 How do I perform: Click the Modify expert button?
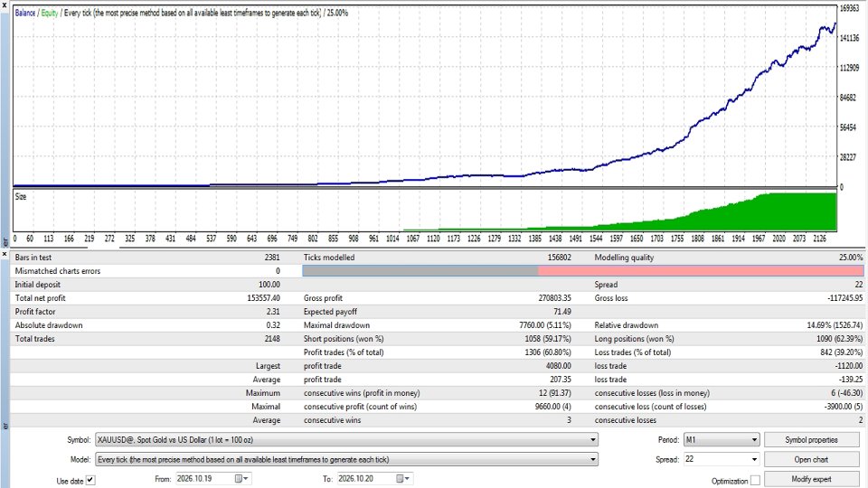811,479
